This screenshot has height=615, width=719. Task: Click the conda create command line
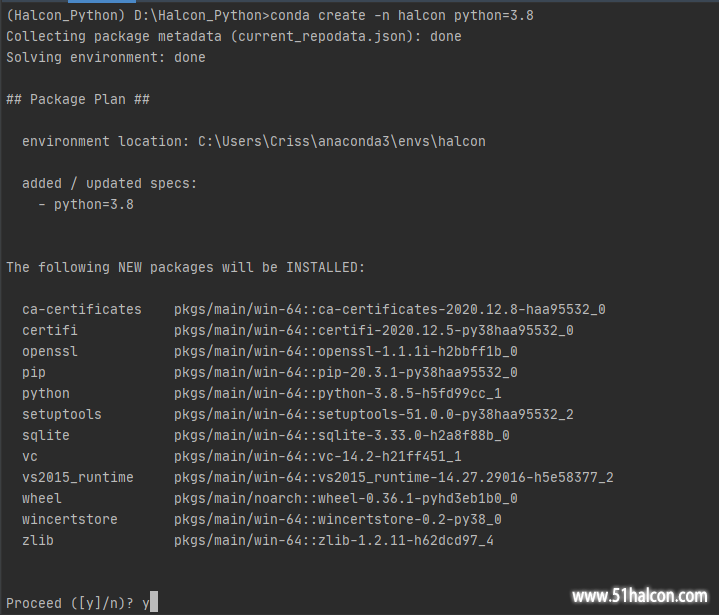pos(270,16)
